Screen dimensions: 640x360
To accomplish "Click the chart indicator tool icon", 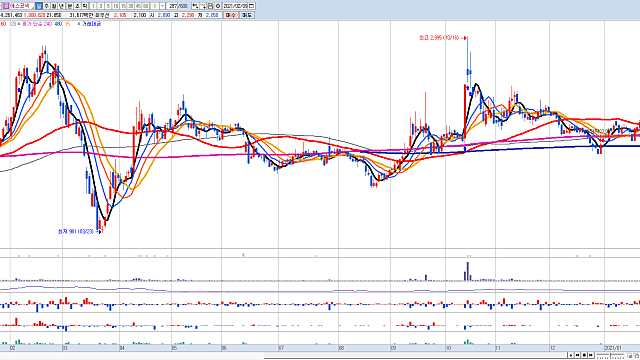I will click(x=195, y=6).
